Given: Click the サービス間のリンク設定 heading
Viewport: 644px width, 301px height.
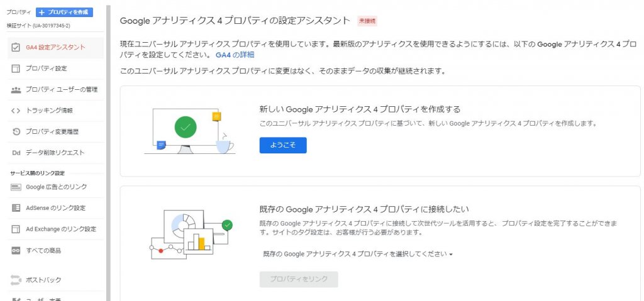Looking at the screenshot, I should point(37,173).
